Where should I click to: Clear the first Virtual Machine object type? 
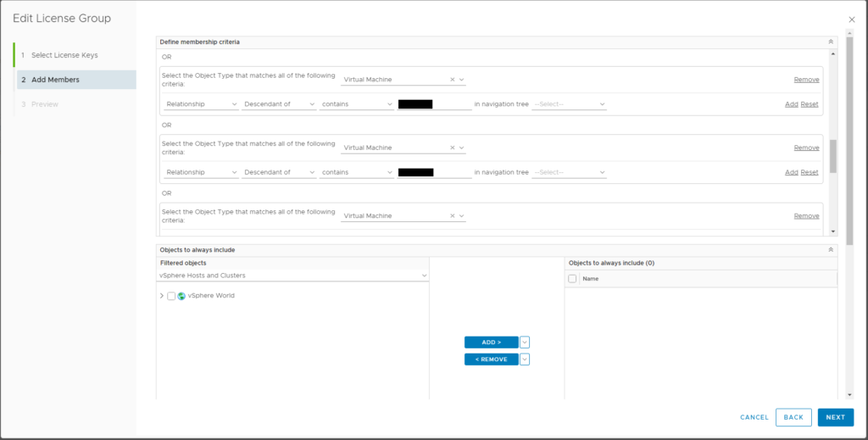(x=452, y=80)
